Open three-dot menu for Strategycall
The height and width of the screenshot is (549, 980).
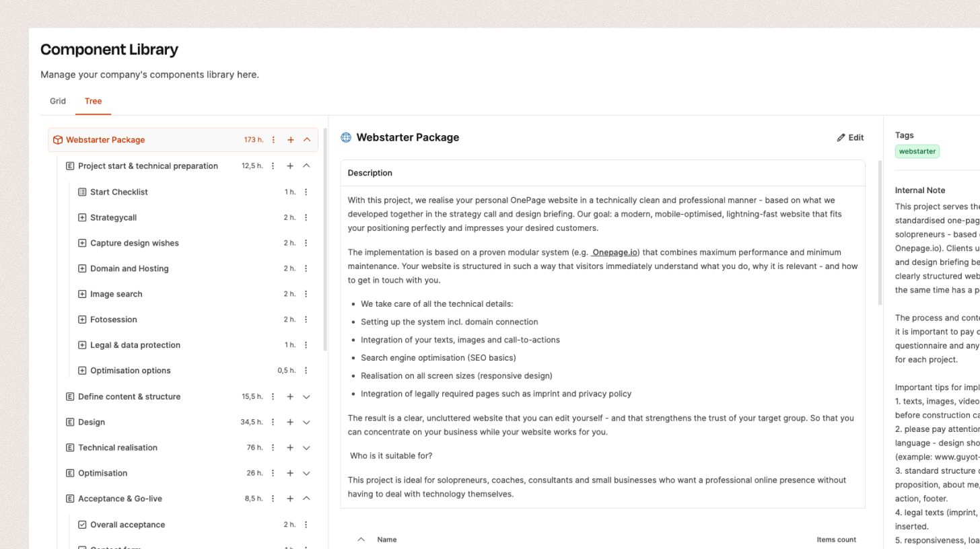[x=306, y=217]
